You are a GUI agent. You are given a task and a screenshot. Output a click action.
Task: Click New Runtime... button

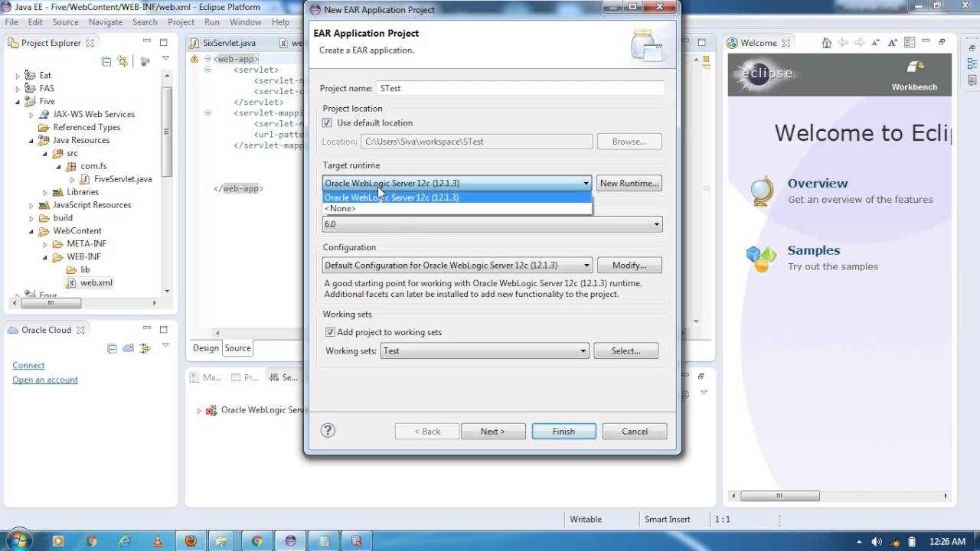(x=629, y=183)
